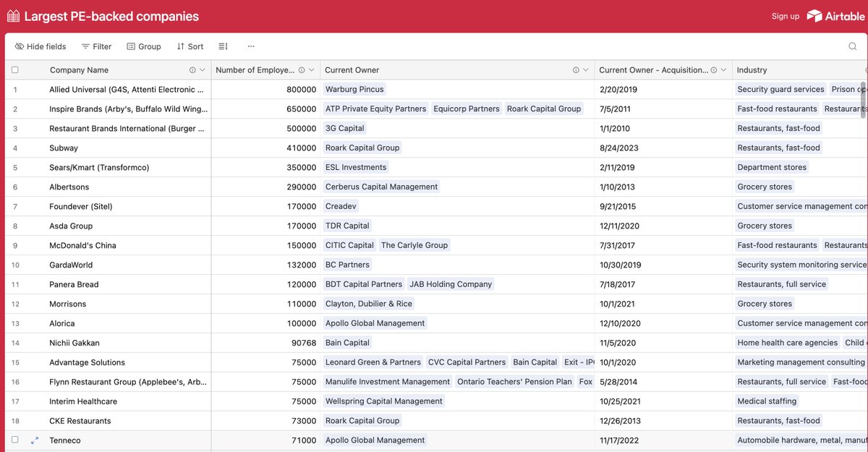The image size is (868, 452).
Task: Click the Wellspring Capital Management tag
Action: [384, 402]
